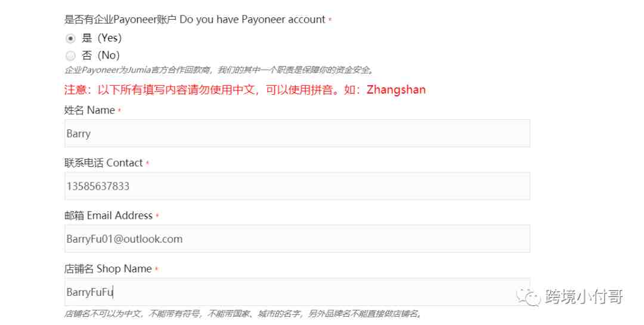Click the WeChat logo watermark icon
Image resolution: width=644 pixels, height=325 pixels.
tap(528, 296)
